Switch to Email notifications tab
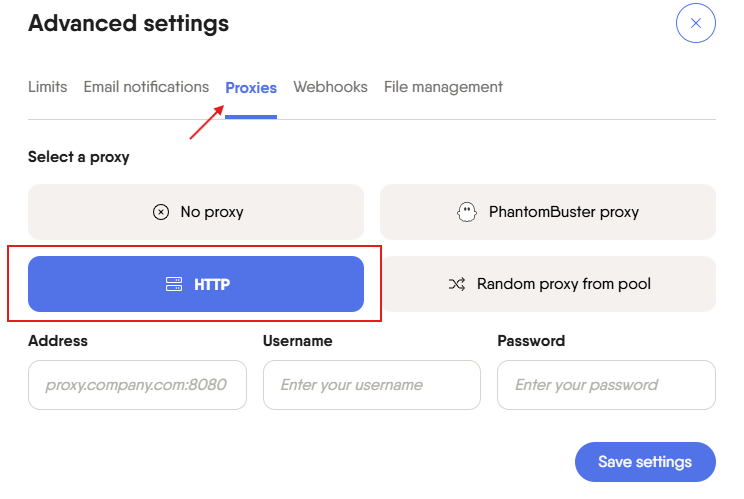This screenshot has height=499, width=744. point(146,87)
